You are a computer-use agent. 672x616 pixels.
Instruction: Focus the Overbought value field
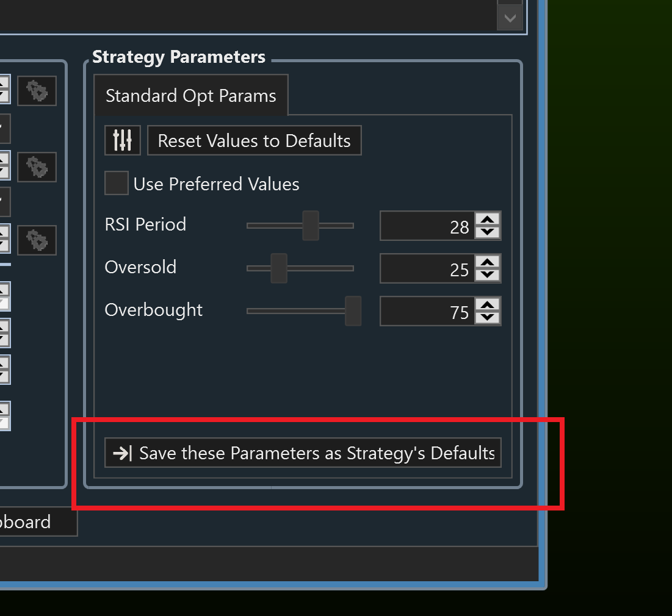pos(427,312)
